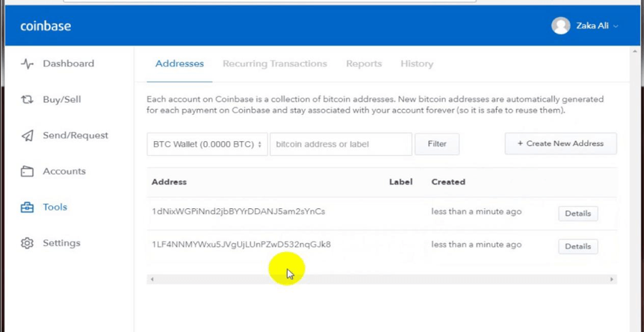
Task: Open the Reports tab
Action: coord(364,63)
